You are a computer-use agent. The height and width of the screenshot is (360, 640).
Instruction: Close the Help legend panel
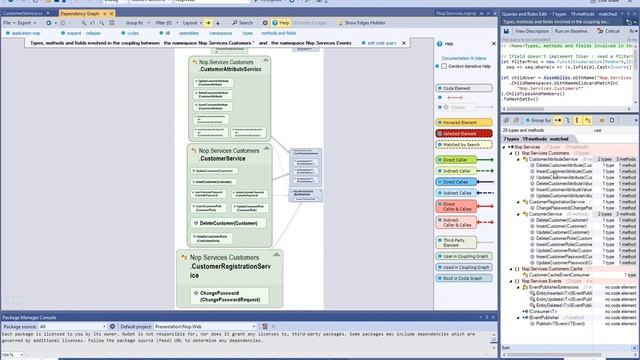(x=493, y=44)
